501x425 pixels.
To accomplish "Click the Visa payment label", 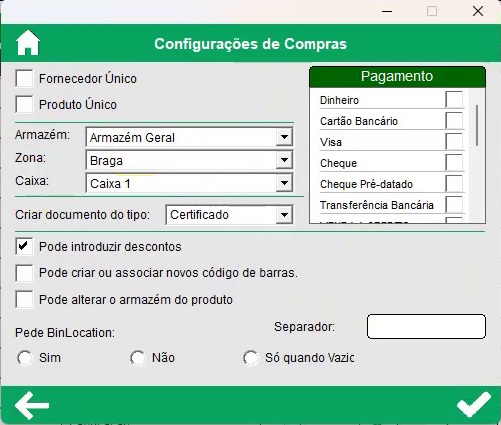I will [x=331, y=142].
